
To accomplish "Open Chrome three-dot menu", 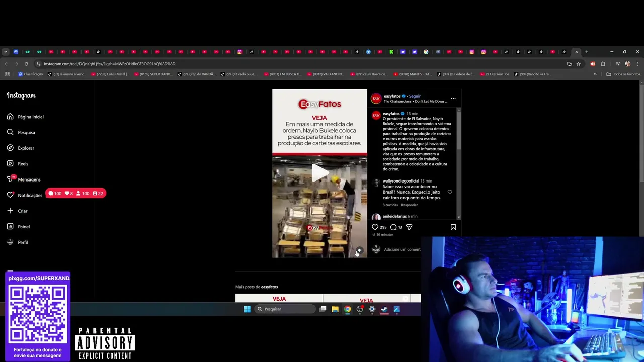I will pos(637,64).
